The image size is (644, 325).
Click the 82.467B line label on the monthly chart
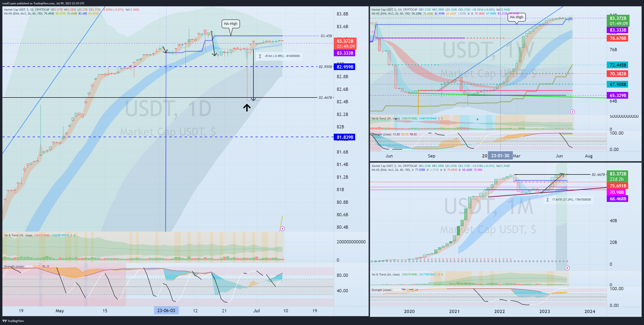click(598, 174)
